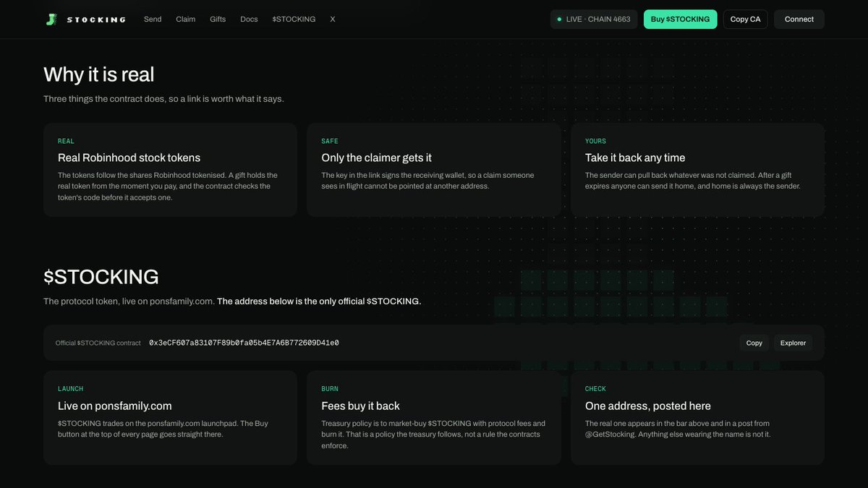Open the contract in Explorer

[793, 343]
